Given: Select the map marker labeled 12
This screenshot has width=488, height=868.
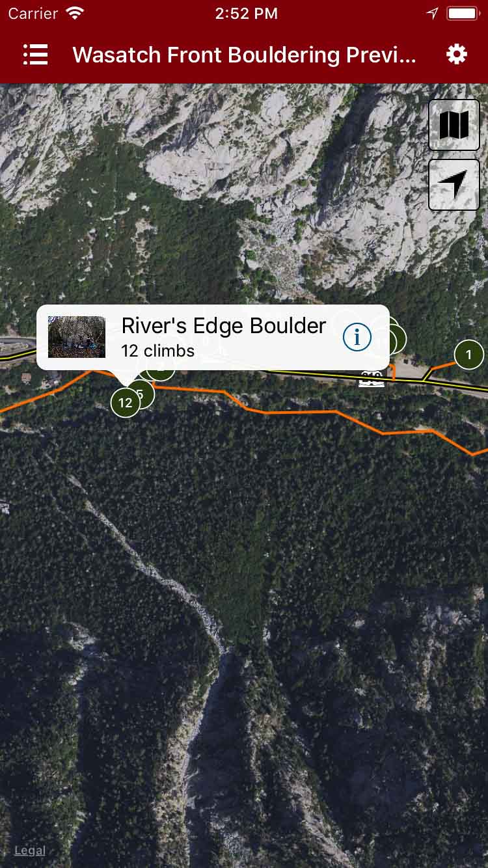Looking at the screenshot, I should [x=126, y=403].
